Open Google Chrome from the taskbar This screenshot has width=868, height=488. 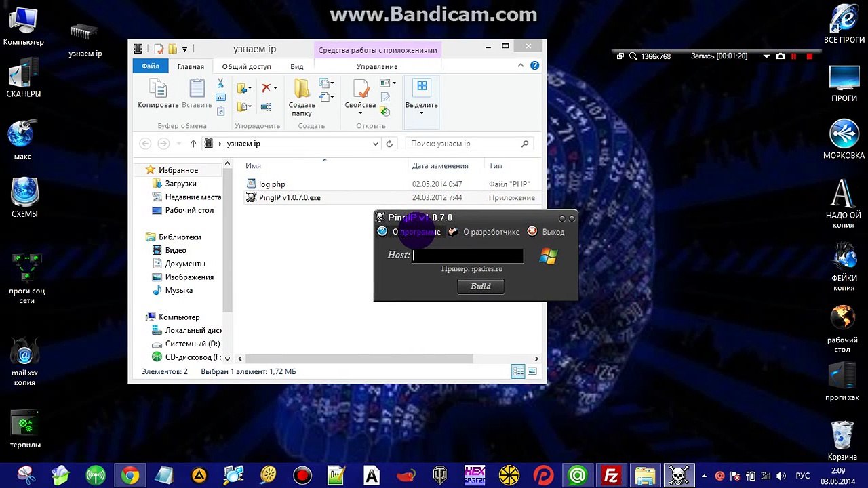click(130, 476)
